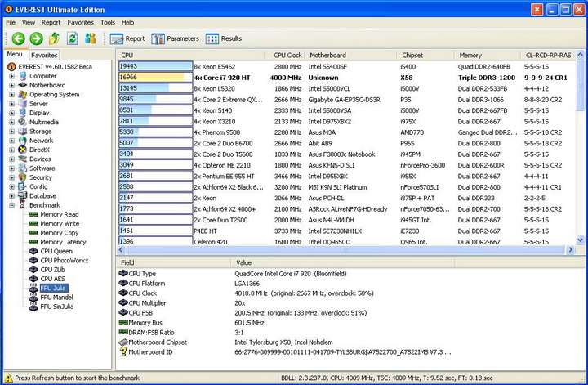Sort by the CPU Clock column header
The height and width of the screenshot is (385, 588).
pos(285,55)
